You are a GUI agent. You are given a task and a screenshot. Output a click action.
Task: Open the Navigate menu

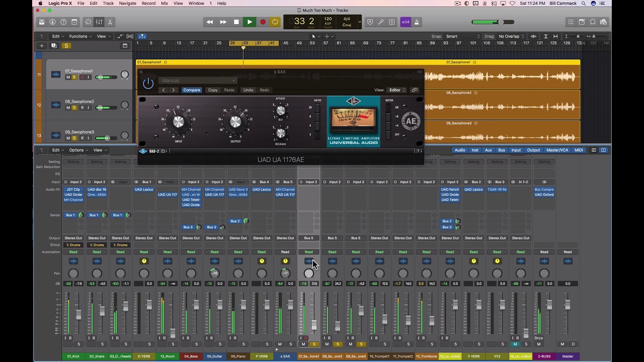[x=128, y=4]
